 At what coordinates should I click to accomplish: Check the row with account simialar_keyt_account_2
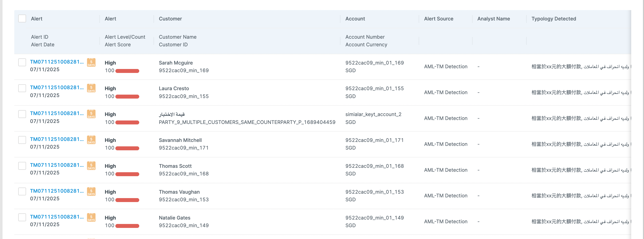(22, 114)
